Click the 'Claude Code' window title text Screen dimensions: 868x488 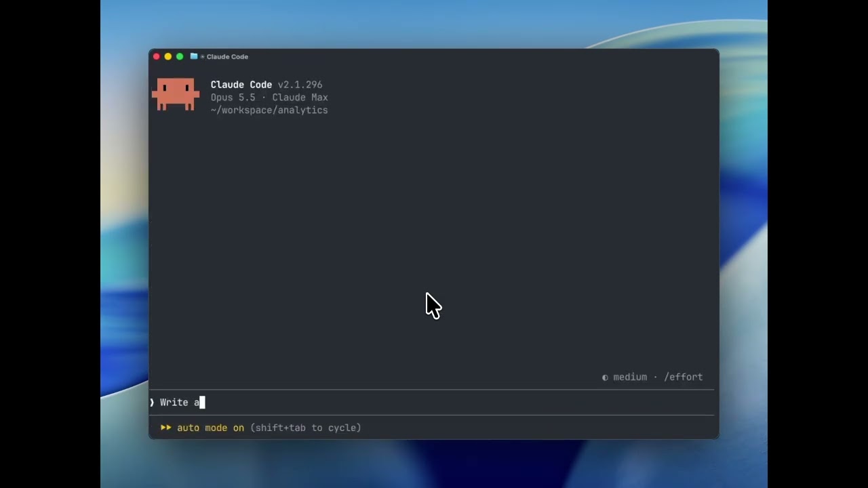[227, 57]
